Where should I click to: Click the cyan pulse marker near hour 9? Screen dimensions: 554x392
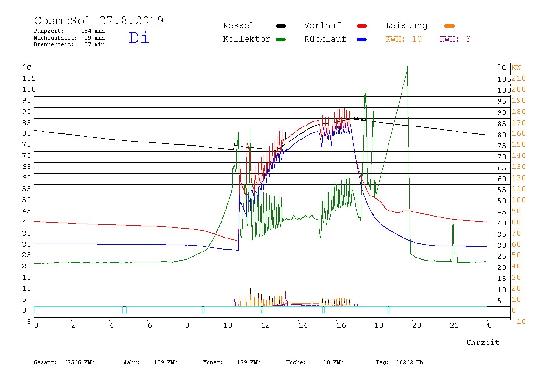tap(203, 309)
